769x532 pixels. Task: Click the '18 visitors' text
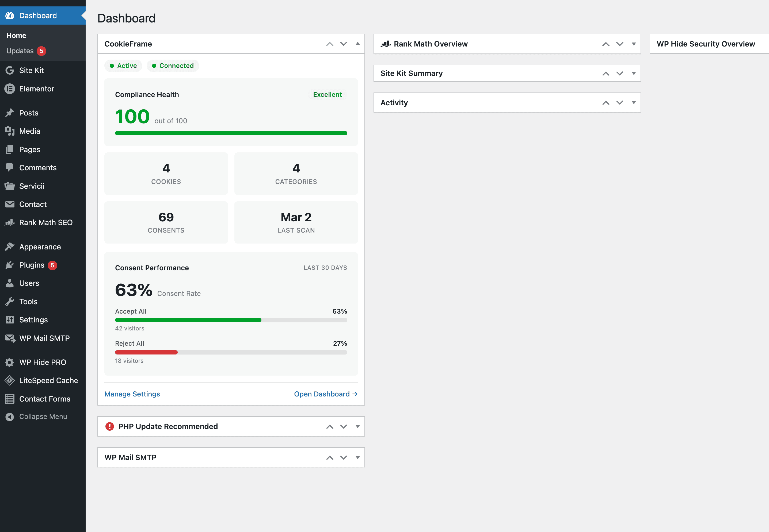pos(130,361)
